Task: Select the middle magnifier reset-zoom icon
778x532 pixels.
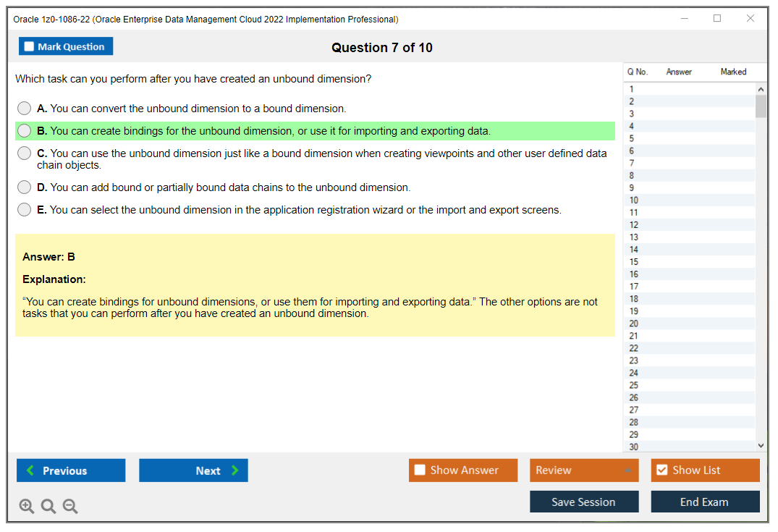Action: coord(48,506)
